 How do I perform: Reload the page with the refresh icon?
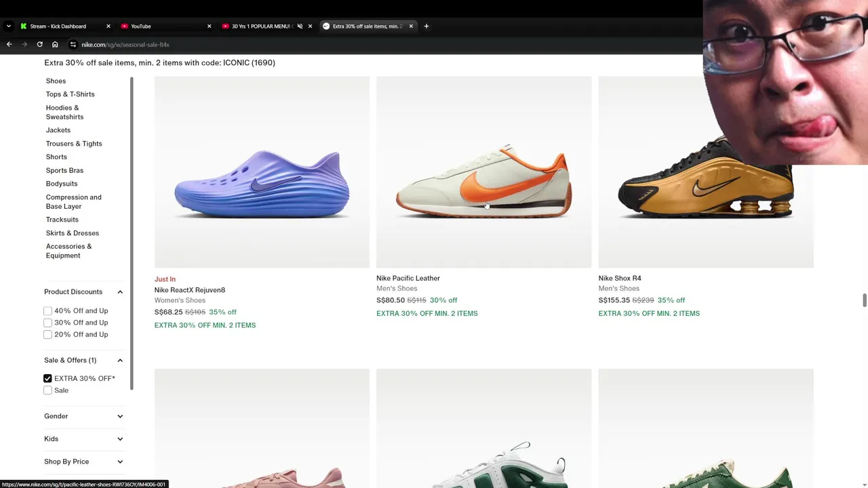39,44
